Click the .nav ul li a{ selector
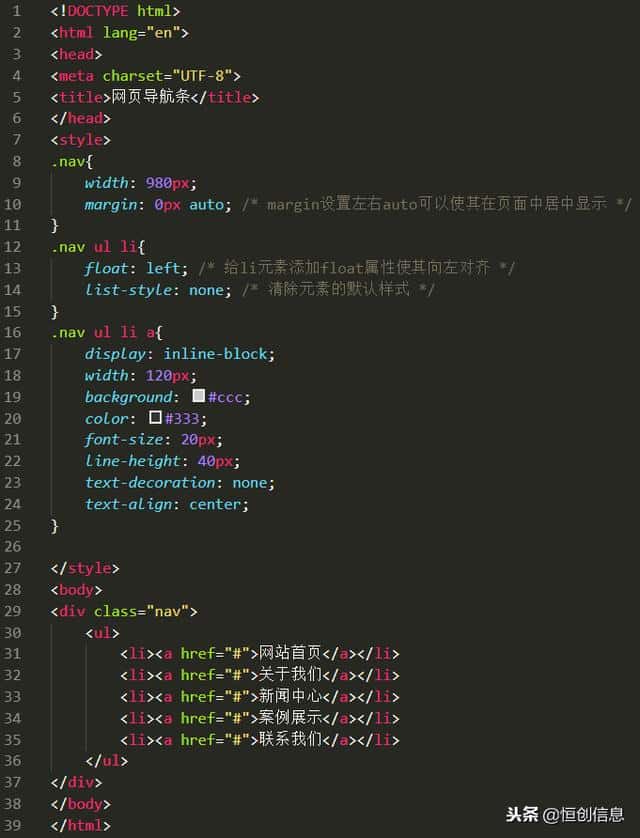This screenshot has height=838, width=640. (x=106, y=332)
